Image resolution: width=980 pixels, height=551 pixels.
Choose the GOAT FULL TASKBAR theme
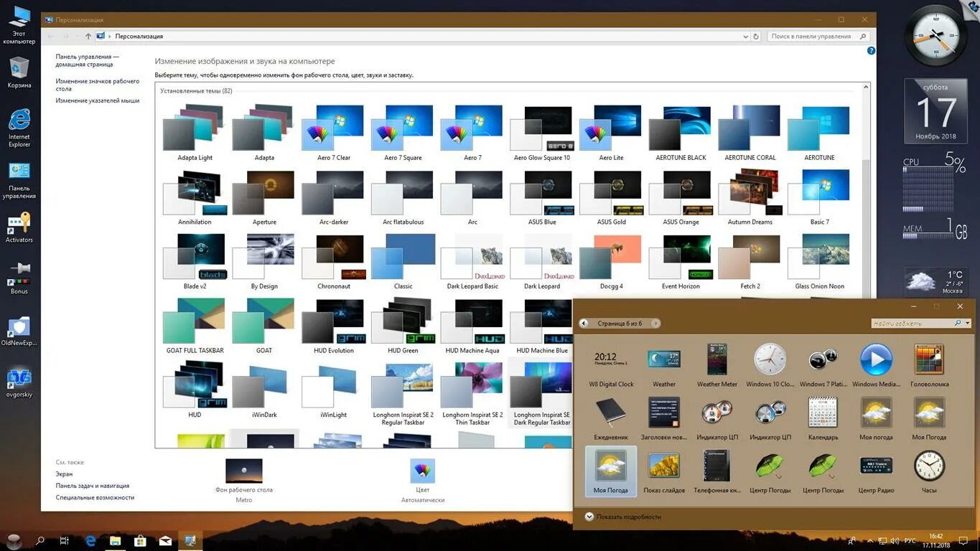pyautogui.click(x=195, y=326)
